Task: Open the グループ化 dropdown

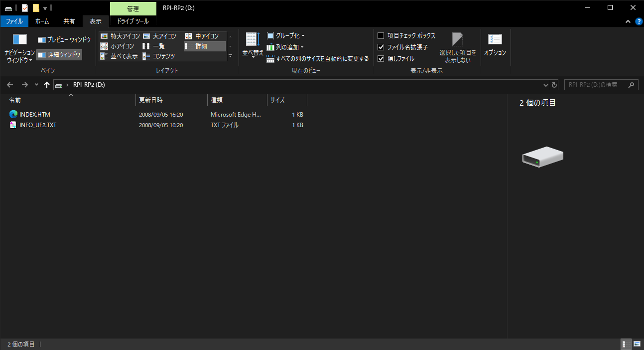Action: click(x=286, y=36)
